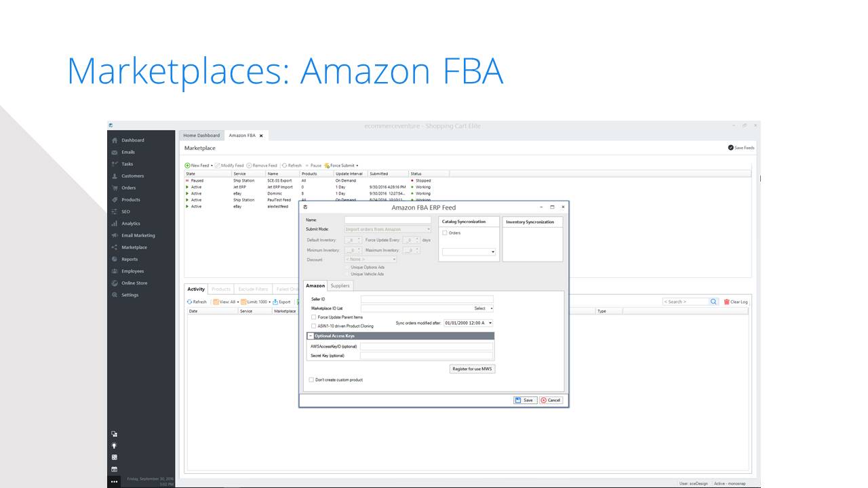Open the Submit Mode dropdown
868x488 pixels.
388,229
